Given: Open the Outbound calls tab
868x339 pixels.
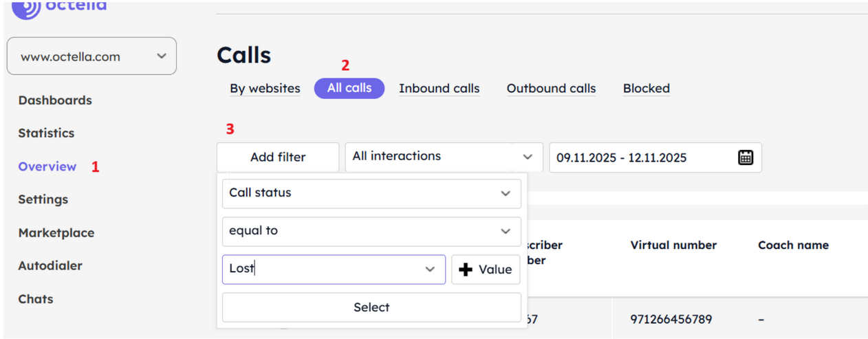Looking at the screenshot, I should pyautogui.click(x=551, y=89).
